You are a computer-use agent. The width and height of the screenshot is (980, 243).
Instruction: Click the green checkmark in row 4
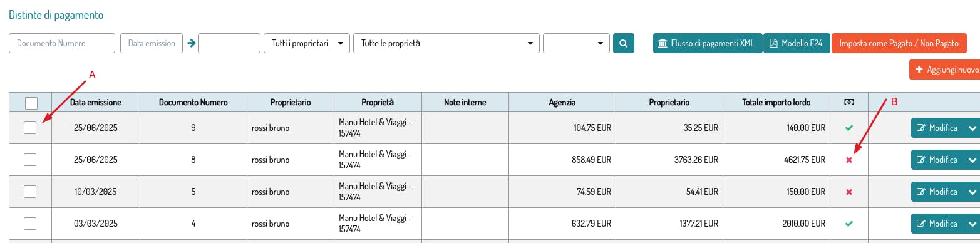849,224
